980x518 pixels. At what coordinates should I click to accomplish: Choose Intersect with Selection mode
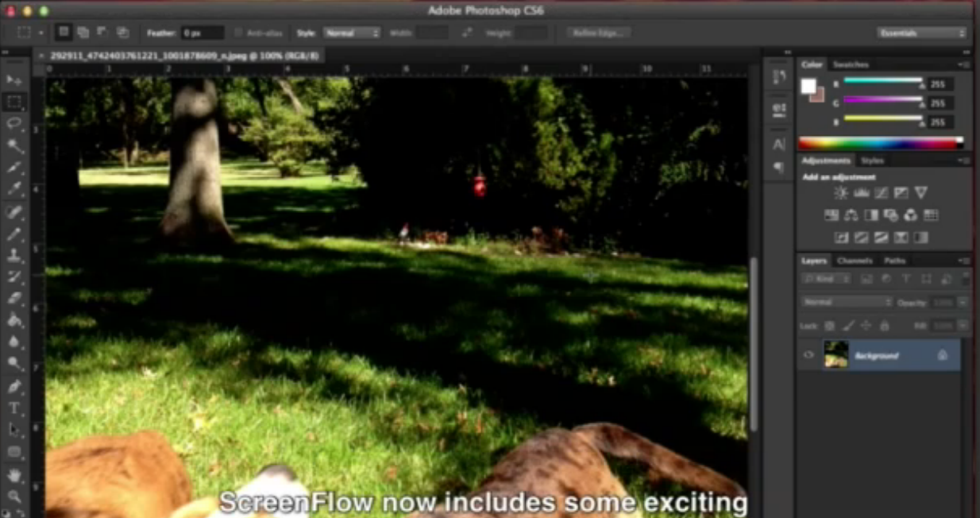(122, 33)
